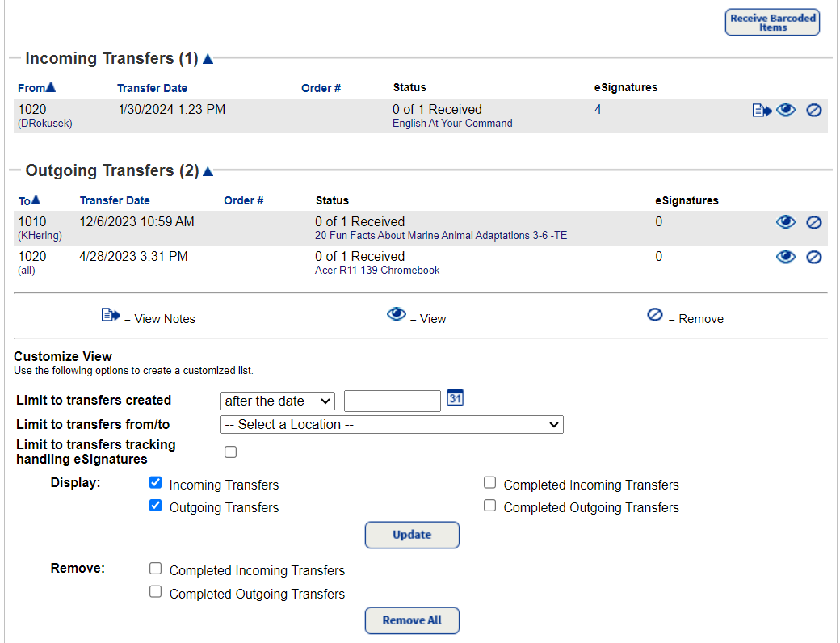
Task: Remove the outgoing transfer to 1010
Action: tap(813, 222)
